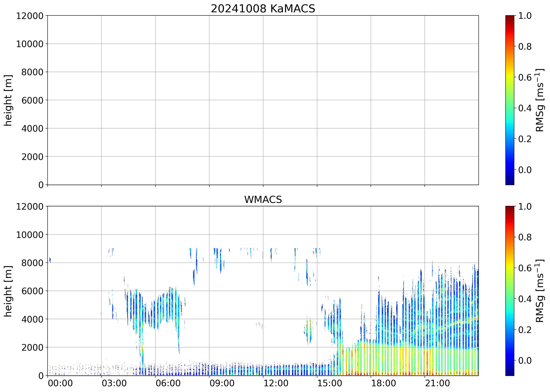Click the top colorbar RMSg label
The height and width of the screenshot is (392, 550).
tap(539, 100)
